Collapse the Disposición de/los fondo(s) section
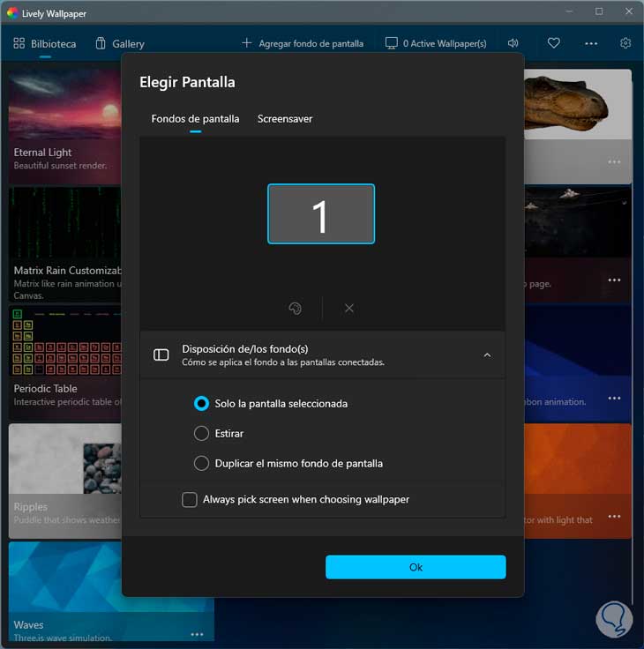This screenshot has width=644, height=649. pos(487,355)
